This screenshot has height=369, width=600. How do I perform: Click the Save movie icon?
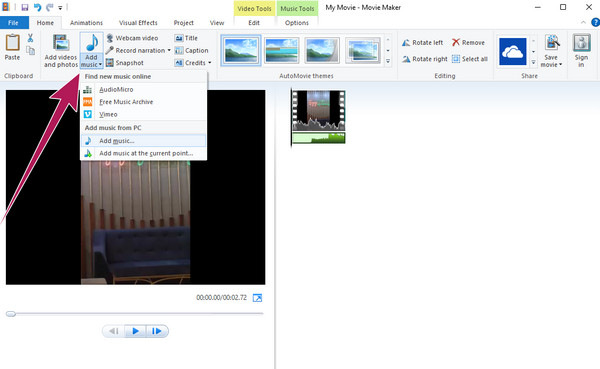pos(551,43)
